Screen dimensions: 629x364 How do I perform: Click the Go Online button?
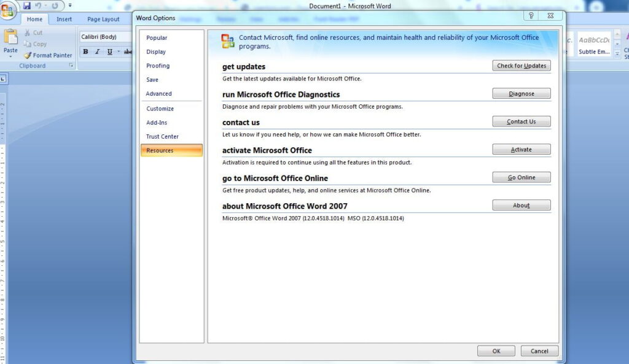[522, 177]
